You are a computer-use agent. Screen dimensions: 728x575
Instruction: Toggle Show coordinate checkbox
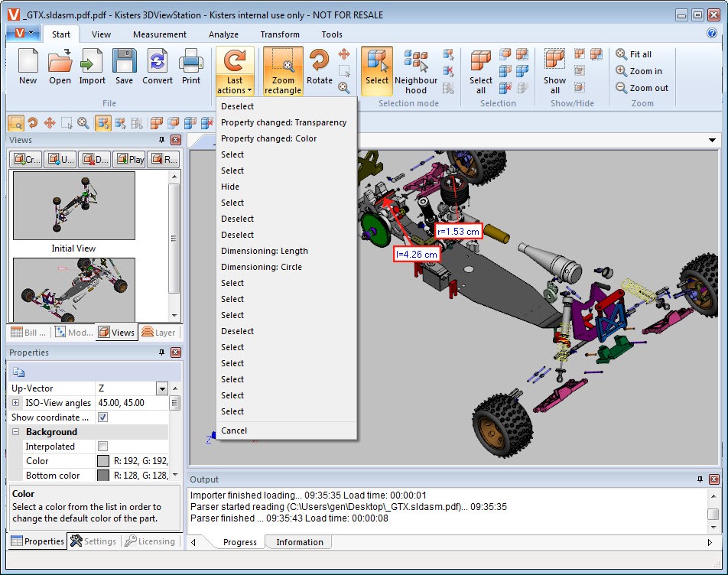(x=102, y=417)
